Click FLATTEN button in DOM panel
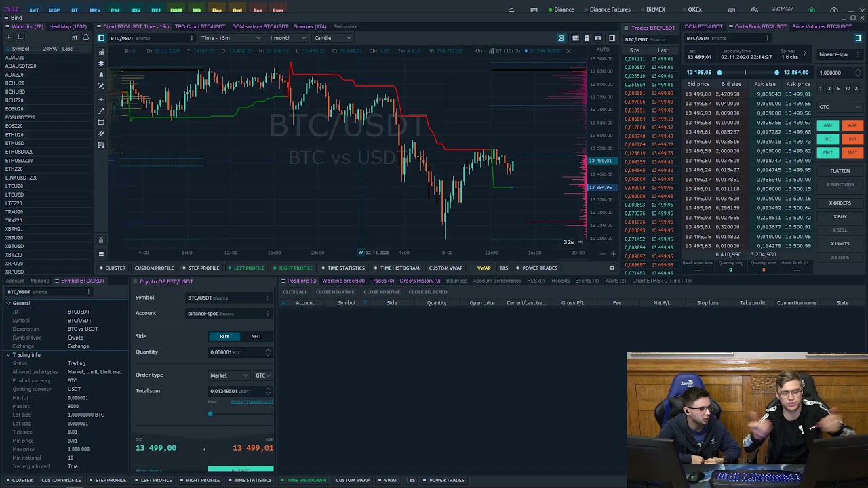The width and height of the screenshot is (868, 488). pos(840,171)
